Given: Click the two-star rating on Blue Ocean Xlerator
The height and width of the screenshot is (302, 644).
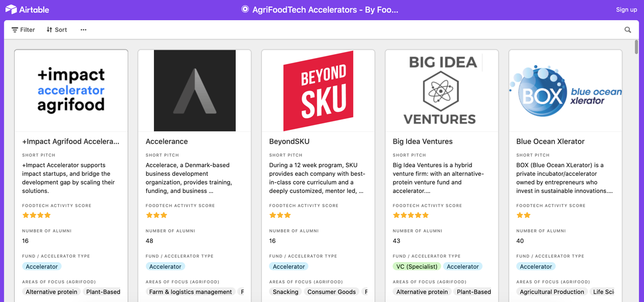Looking at the screenshot, I should click(524, 215).
